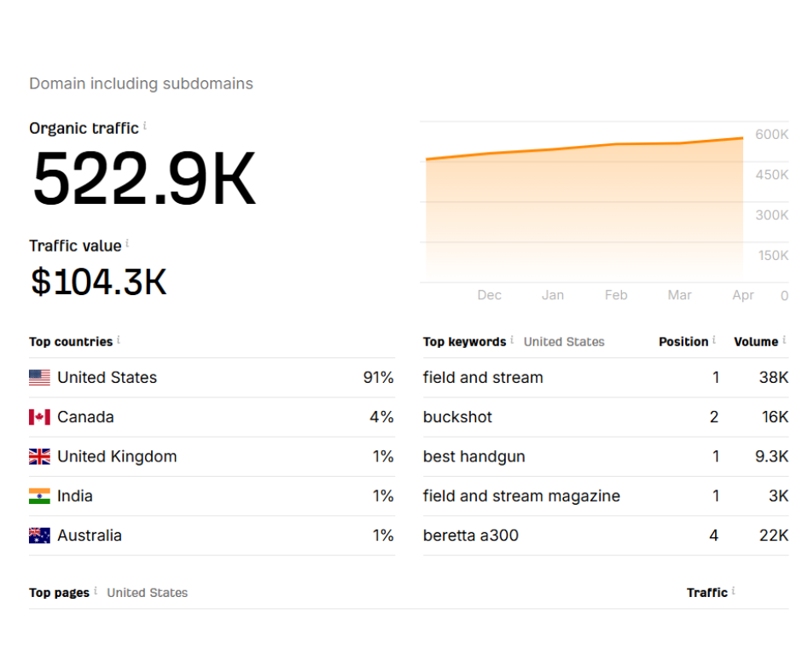
Task: Click the 300K chart axis label
Action: 772,215
